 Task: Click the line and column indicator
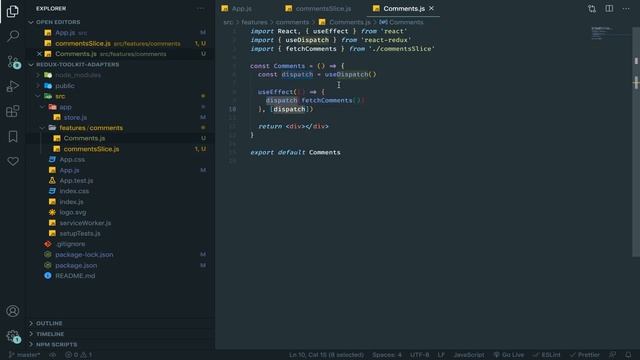(x=326, y=355)
